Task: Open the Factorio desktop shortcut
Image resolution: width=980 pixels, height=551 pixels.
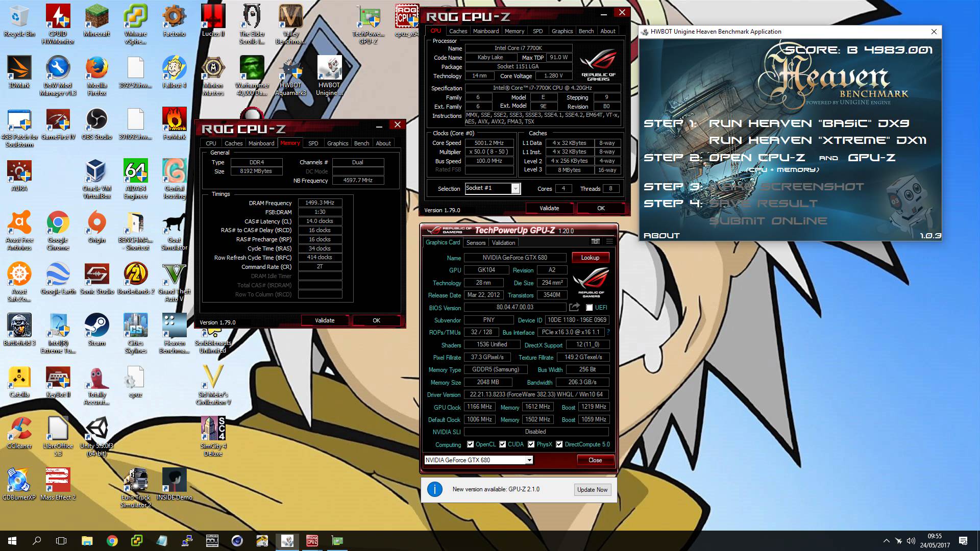Action: pos(174,20)
